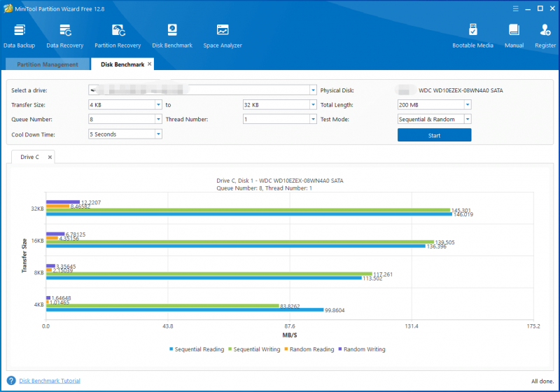Change Test Mode from Sequential & Random
The height and width of the screenshot is (392, 560).
pos(468,119)
